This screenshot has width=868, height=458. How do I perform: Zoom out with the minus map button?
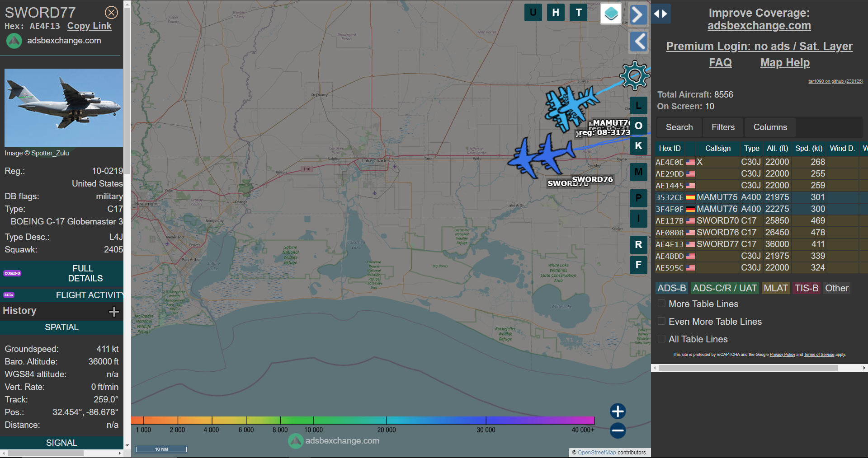pyautogui.click(x=618, y=430)
